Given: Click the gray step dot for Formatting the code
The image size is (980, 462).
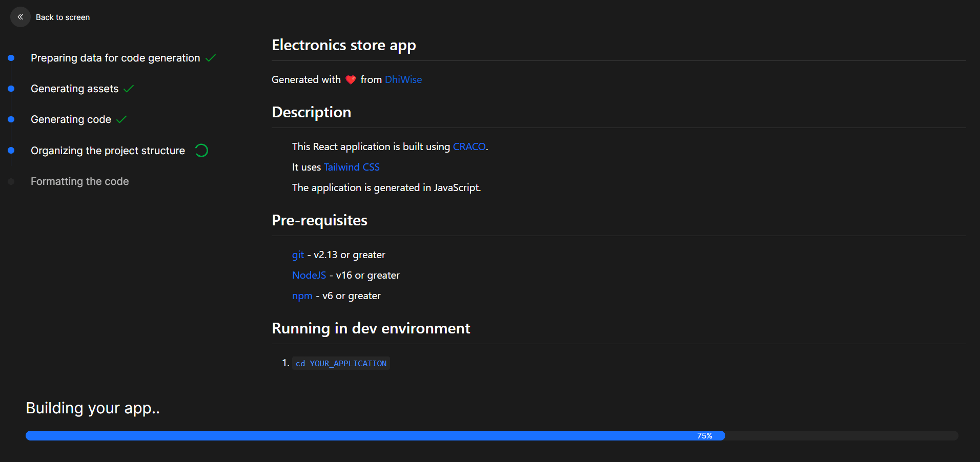Looking at the screenshot, I should coord(11,181).
